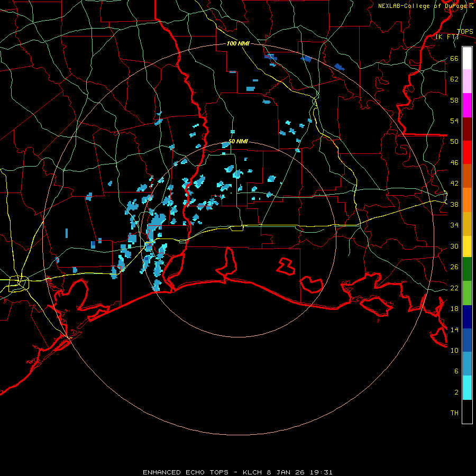Click the 46 value on the legend
Screen dimensions: 476x476
(454, 163)
